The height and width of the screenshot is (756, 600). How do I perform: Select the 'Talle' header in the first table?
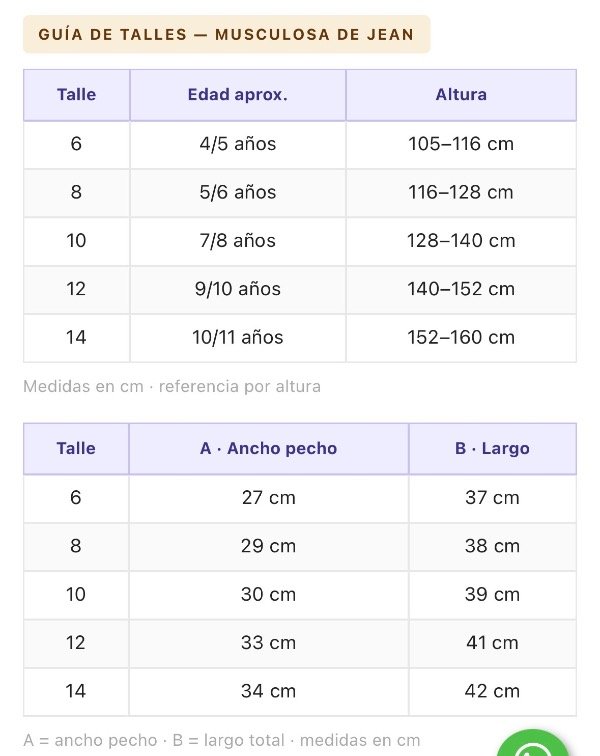[77, 95]
